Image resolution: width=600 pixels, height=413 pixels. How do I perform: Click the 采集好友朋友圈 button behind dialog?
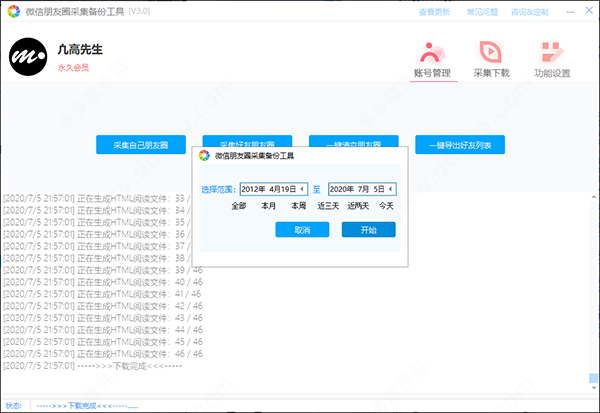pos(247,140)
